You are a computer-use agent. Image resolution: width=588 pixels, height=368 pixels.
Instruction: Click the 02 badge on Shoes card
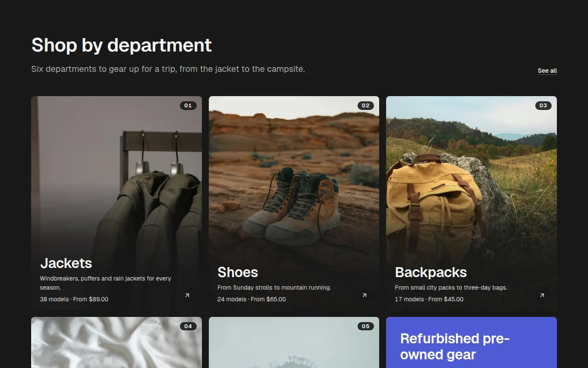[x=366, y=106]
